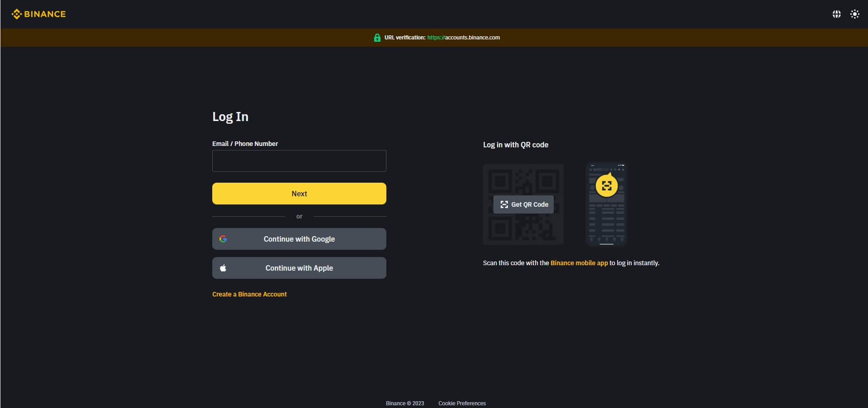
Task: Click the yellow scan icon on phone illustration
Action: coord(607,185)
